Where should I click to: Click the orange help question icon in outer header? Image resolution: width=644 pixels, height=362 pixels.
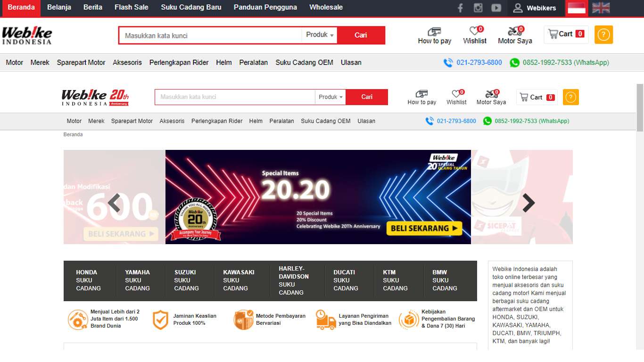click(603, 34)
